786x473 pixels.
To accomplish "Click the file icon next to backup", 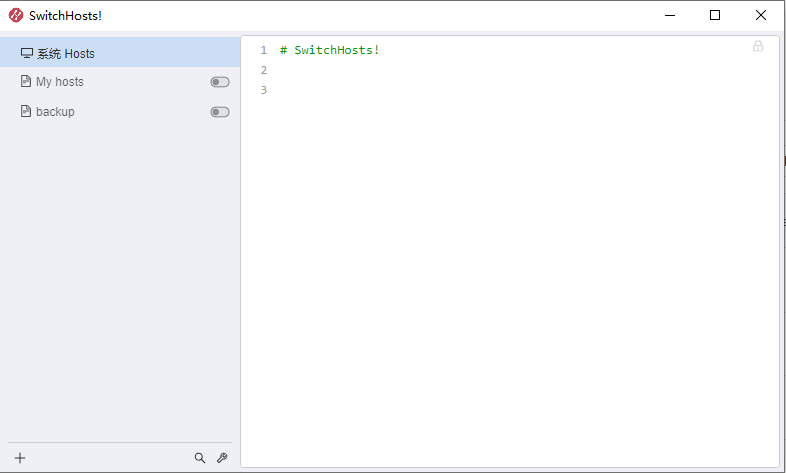I will [x=26, y=111].
